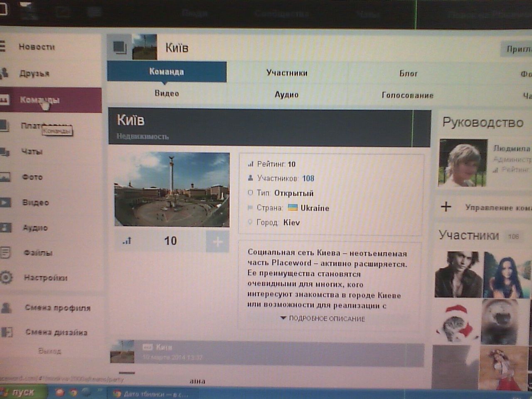
Task: Open the Блог tab
Action: [408, 74]
